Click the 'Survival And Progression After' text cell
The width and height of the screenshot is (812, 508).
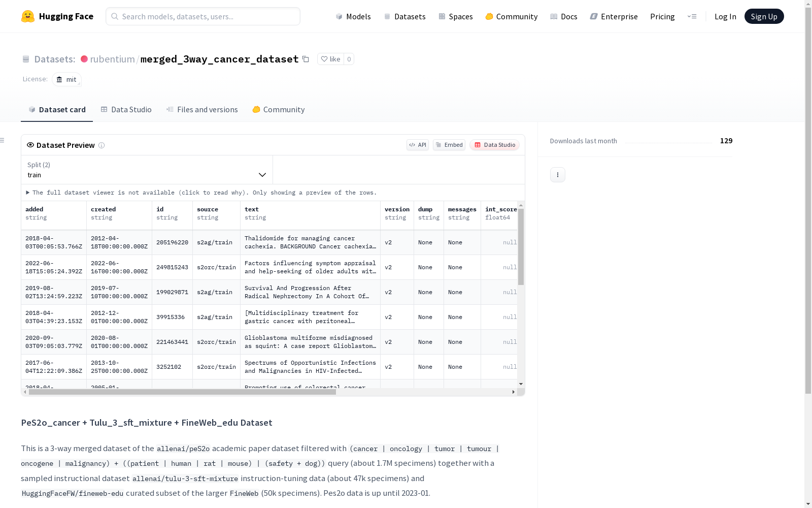point(311,292)
